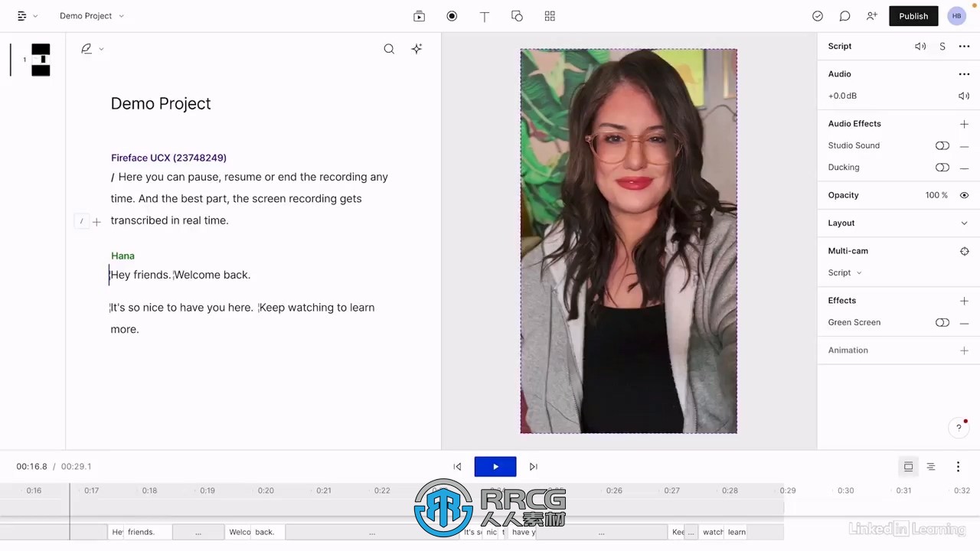
Task: Click the 'Hey friends.' script text
Action: [x=140, y=275]
